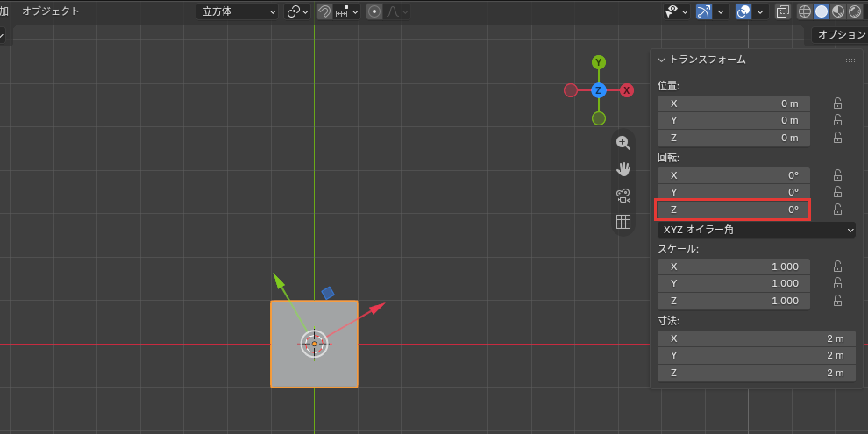This screenshot has height=434, width=868.
Task: Click the 寸法 Z field
Action: click(757, 373)
